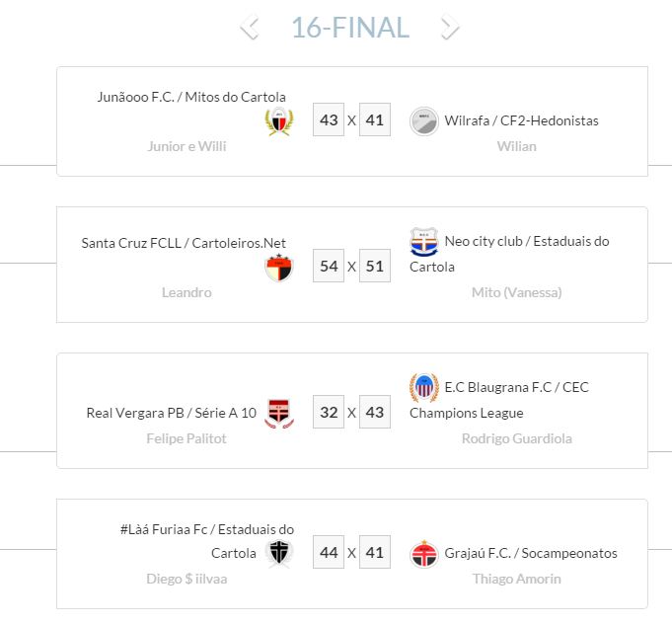Click the 16-FINAL round heading
The image size is (672, 626).
349,28
